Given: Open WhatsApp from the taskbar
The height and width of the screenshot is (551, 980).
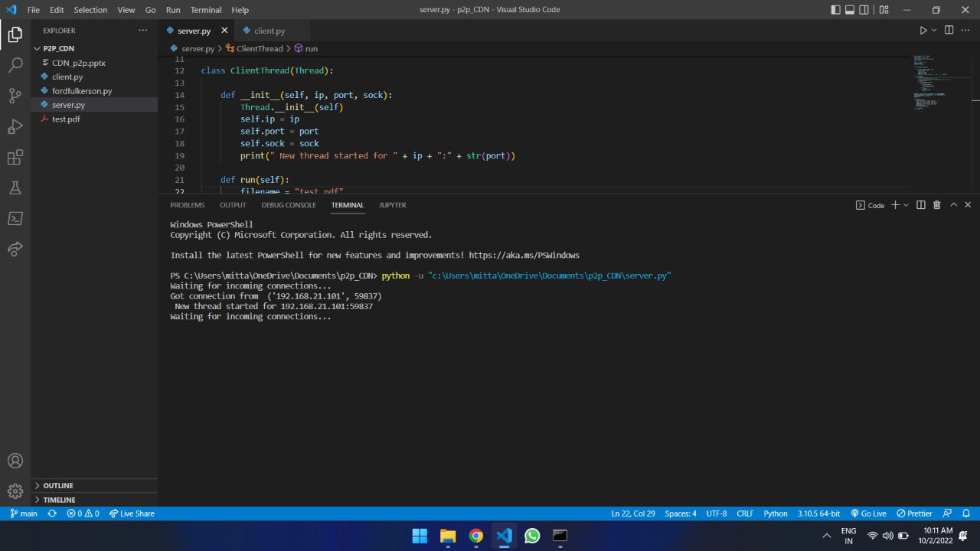Looking at the screenshot, I should (x=532, y=536).
